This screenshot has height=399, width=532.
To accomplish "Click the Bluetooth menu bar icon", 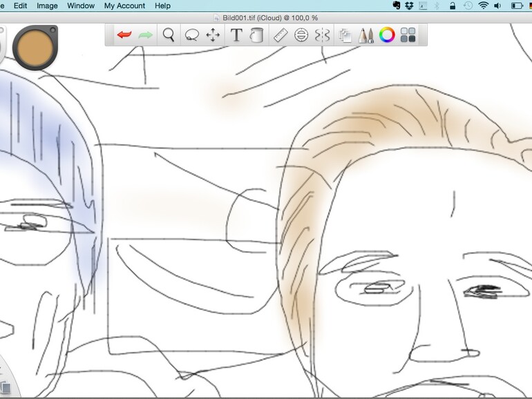I will click(437, 6).
